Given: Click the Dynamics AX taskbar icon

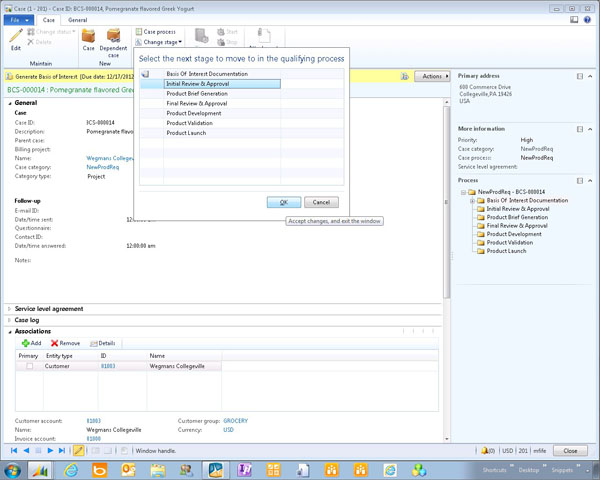Looking at the screenshot, I should [x=40, y=470].
